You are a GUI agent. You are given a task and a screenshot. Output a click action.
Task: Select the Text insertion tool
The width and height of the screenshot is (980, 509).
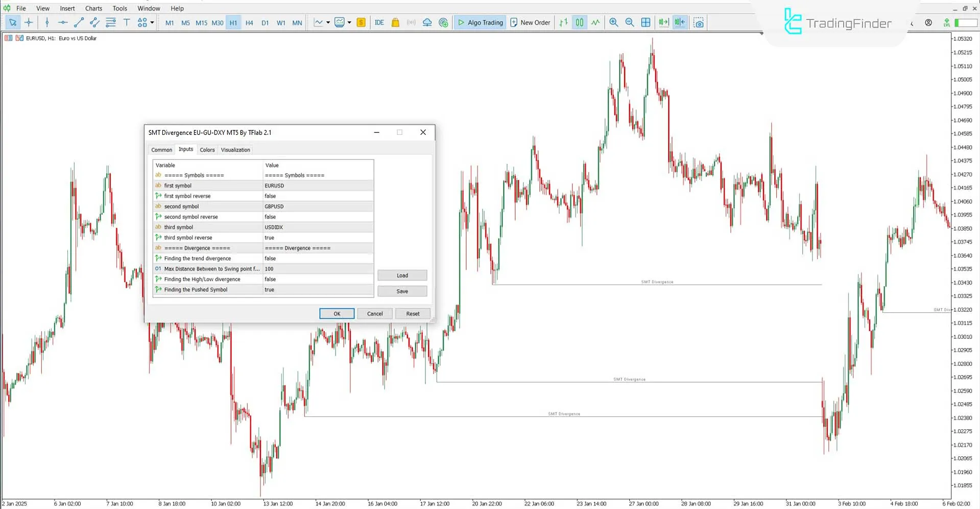127,22
